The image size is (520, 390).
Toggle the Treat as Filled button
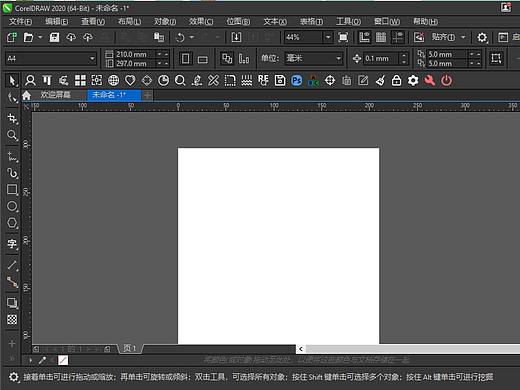(496, 59)
